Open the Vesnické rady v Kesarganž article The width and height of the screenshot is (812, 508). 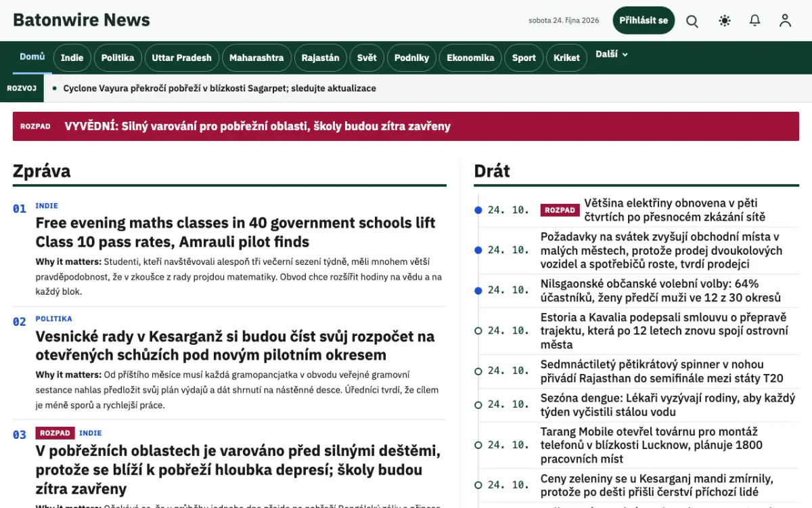235,345
